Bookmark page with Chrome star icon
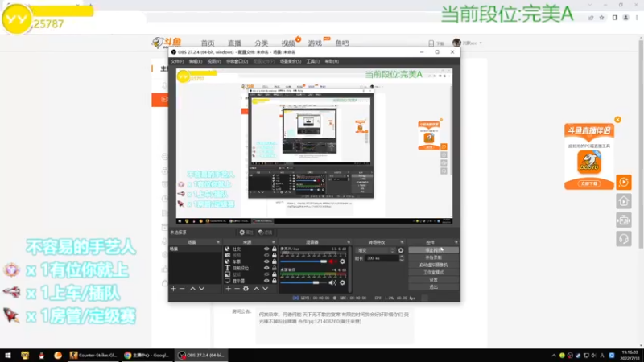This screenshot has width=644, height=362. [601, 18]
